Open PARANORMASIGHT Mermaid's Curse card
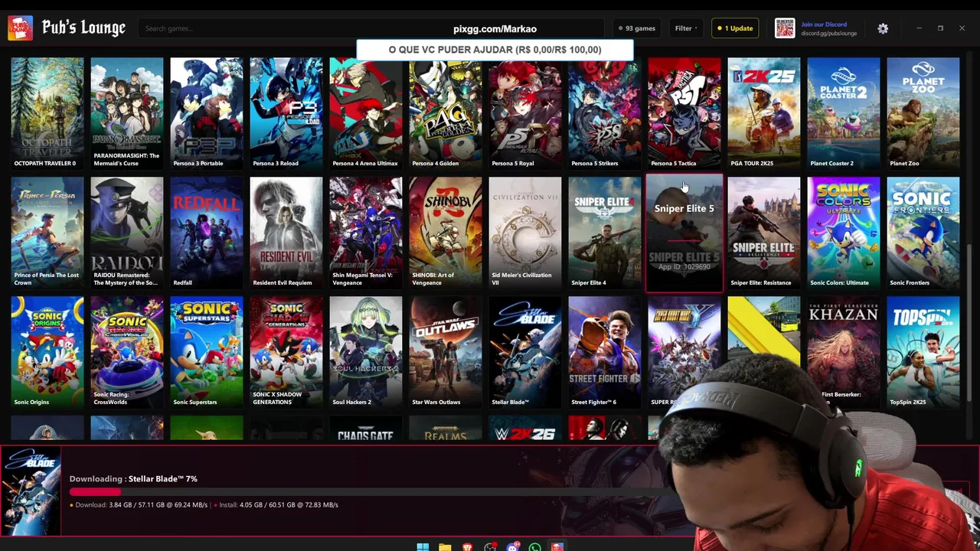 coord(127,113)
